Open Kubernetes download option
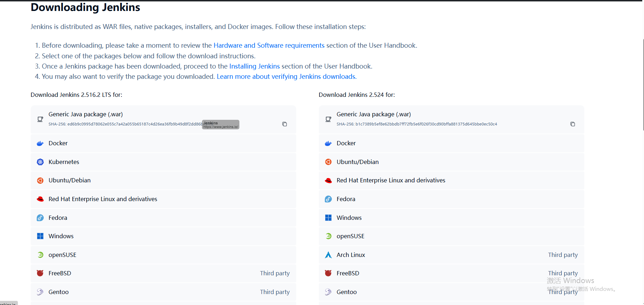This screenshot has width=644, height=305. [x=163, y=162]
